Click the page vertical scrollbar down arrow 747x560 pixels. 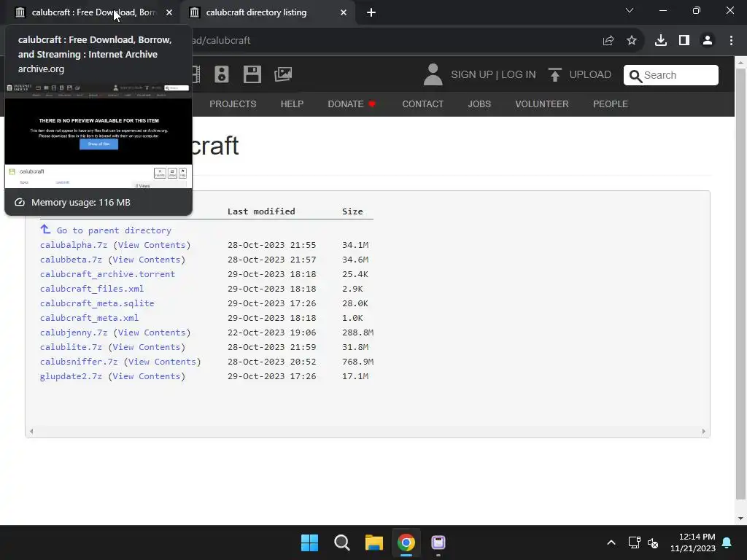tap(740, 518)
